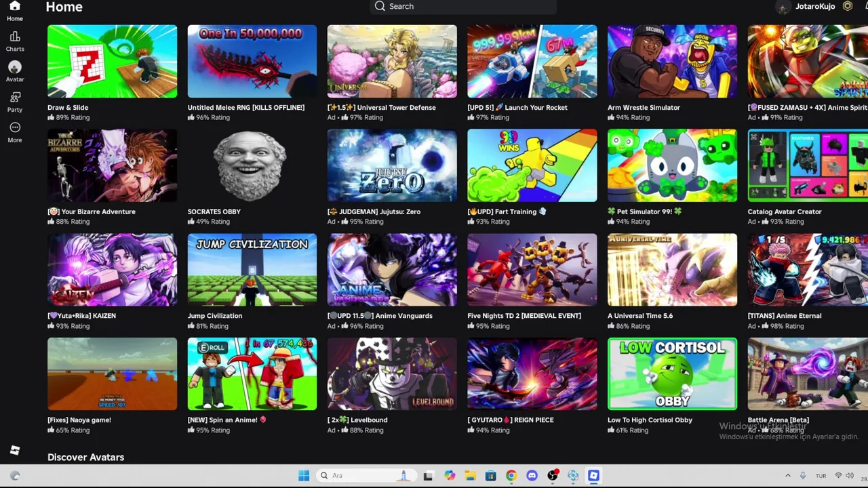Open the Charts section in the sidebar
Screen dimensions: 868x488
click(15, 41)
